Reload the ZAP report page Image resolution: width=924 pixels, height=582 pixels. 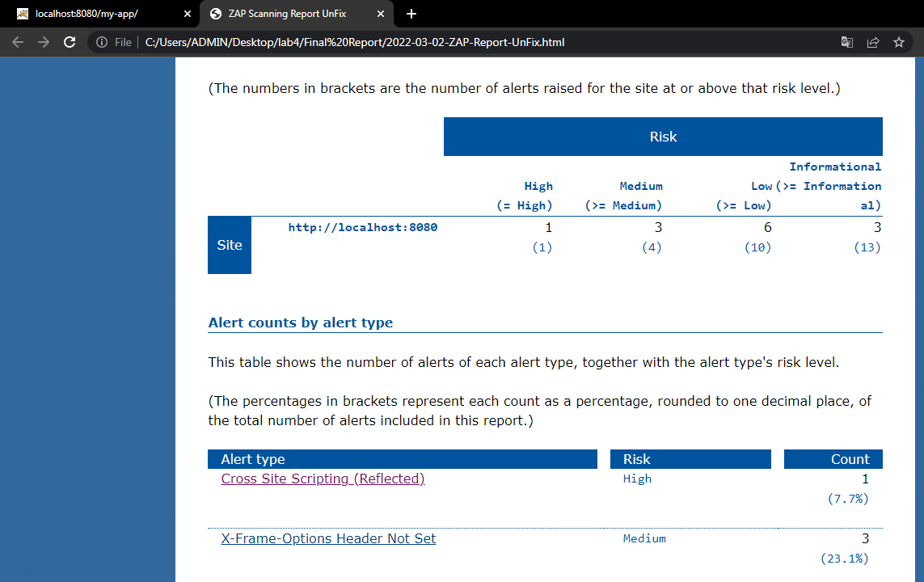pos(70,42)
